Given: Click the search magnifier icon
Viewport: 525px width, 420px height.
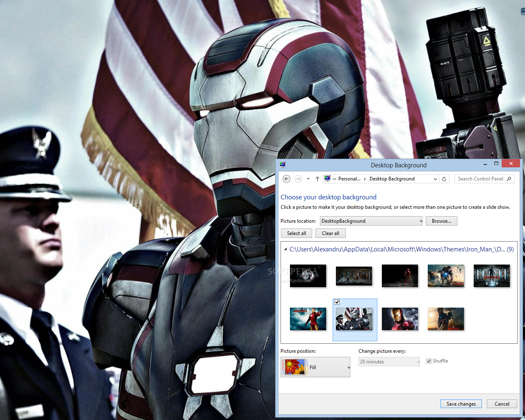Looking at the screenshot, I should tap(509, 179).
